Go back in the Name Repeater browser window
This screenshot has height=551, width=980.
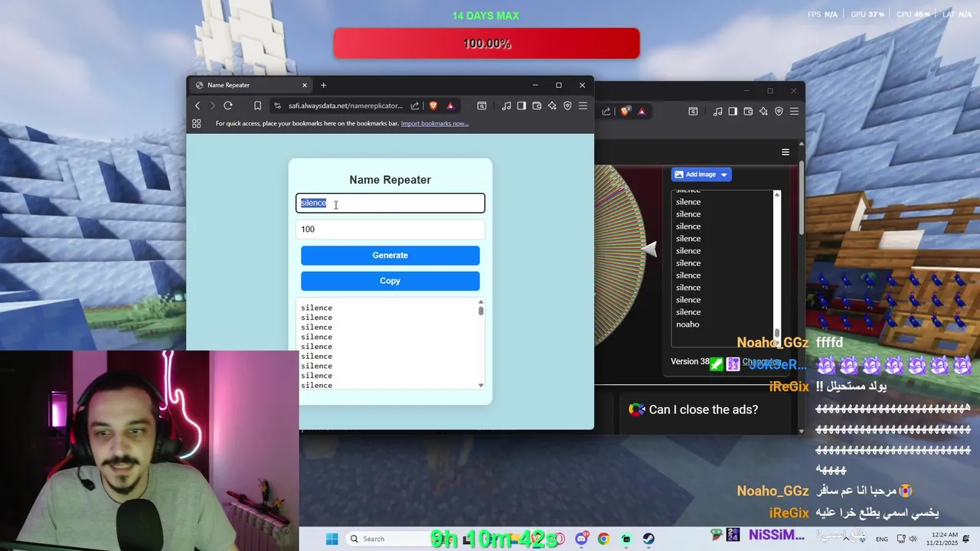[198, 106]
